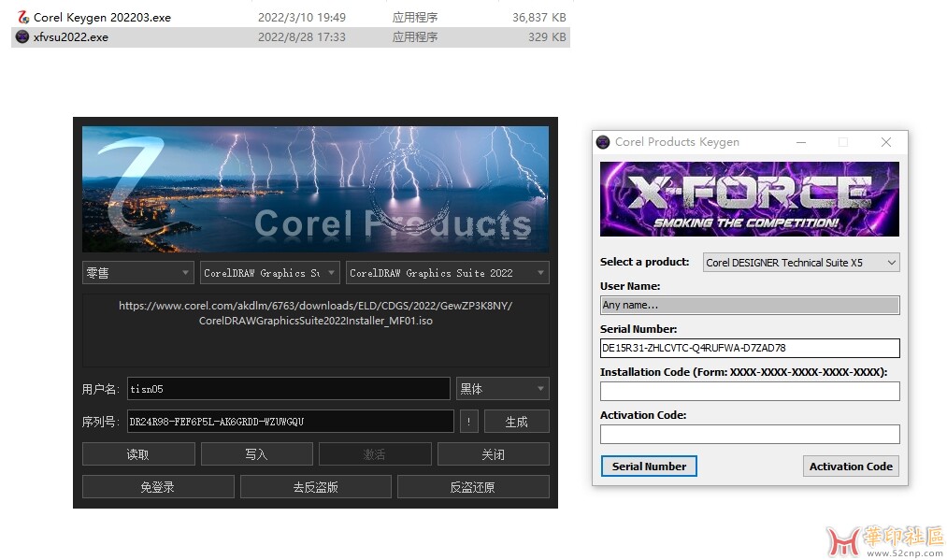Click the 36,837 KB file size
Viewport: 947px width, 560px height.
click(539, 18)
